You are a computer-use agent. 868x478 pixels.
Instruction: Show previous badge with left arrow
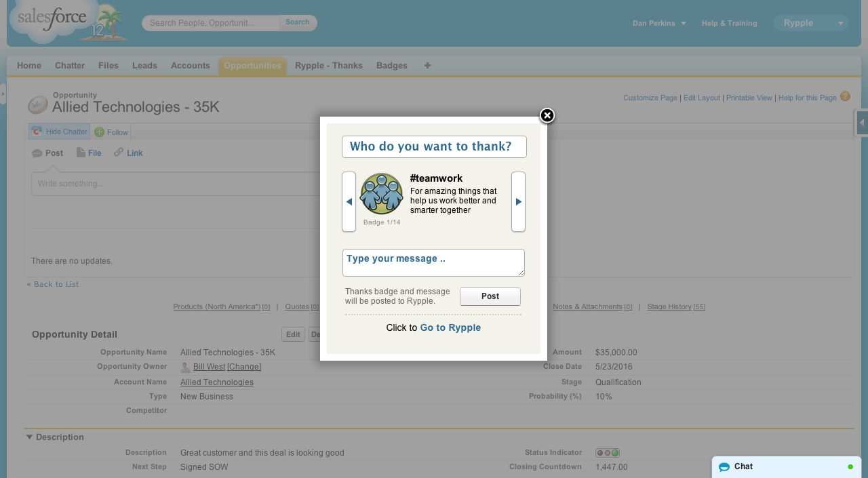click(349, 201)
